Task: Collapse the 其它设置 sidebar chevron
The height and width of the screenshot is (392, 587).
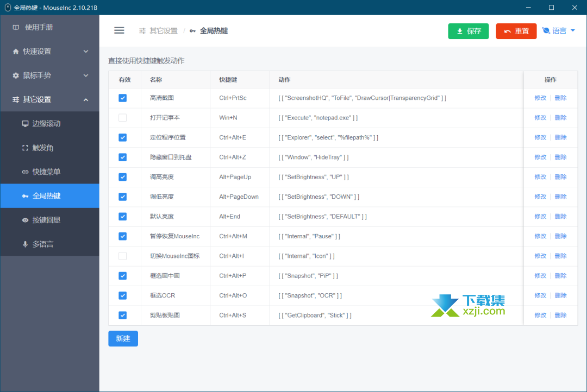Action: pyautogui.click(x=86, y=100)
